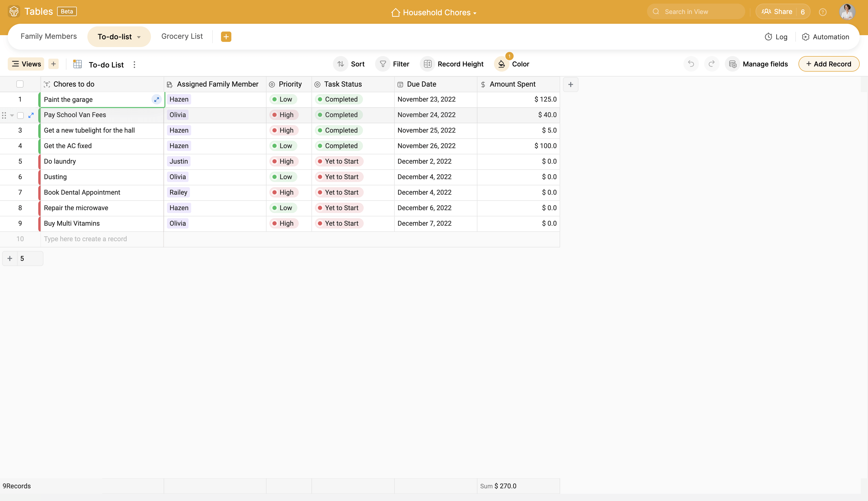Switch to the Family Members tab

click(49, 36)
